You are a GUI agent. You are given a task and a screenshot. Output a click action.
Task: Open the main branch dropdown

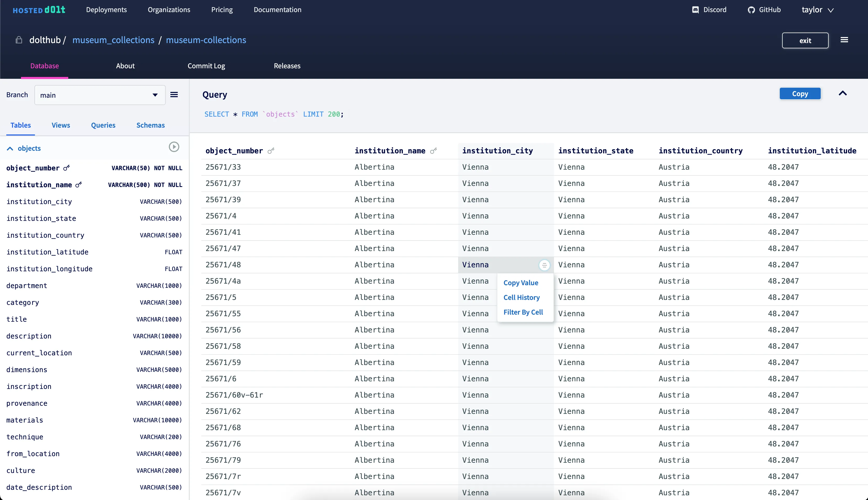click(99, 95)
